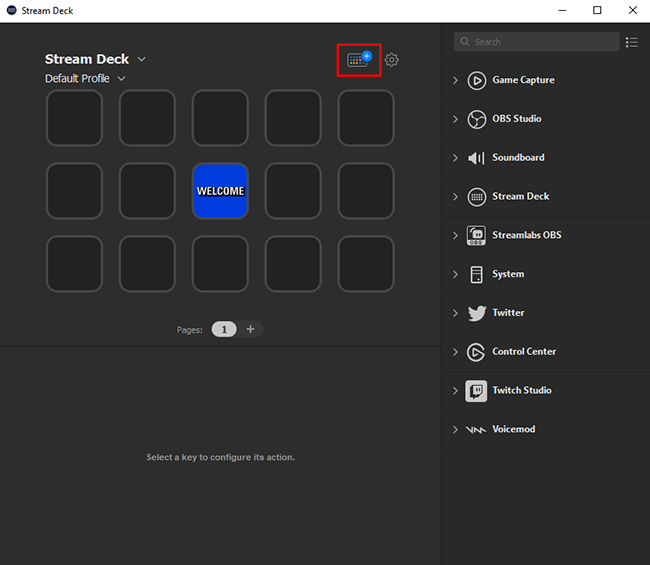The height and width of the screenshot is (565, 650).
Task: Select the empty top-left key slot
Action: coord(74,118)
